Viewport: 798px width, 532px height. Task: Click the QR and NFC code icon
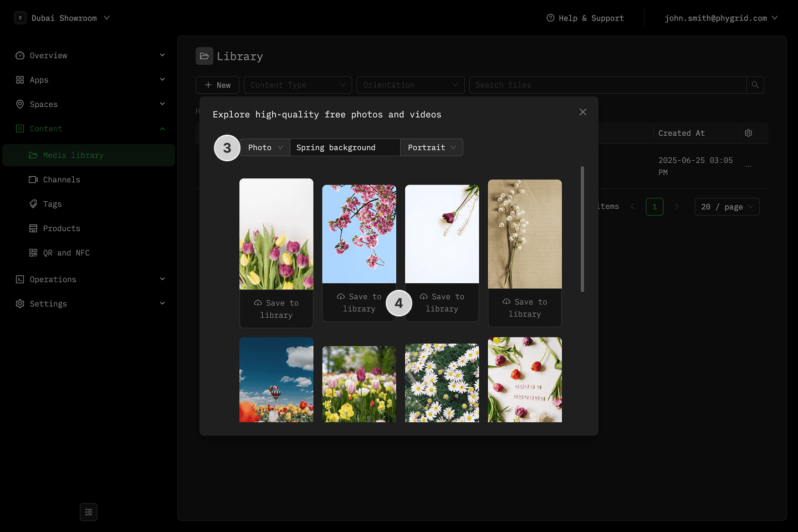[33, 253]
